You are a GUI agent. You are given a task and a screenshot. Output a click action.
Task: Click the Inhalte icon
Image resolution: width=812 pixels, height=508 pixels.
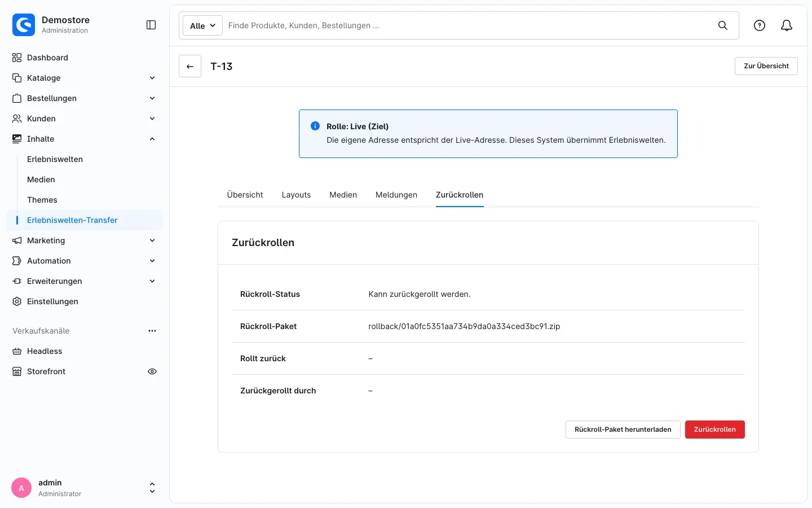coord(17,139)
